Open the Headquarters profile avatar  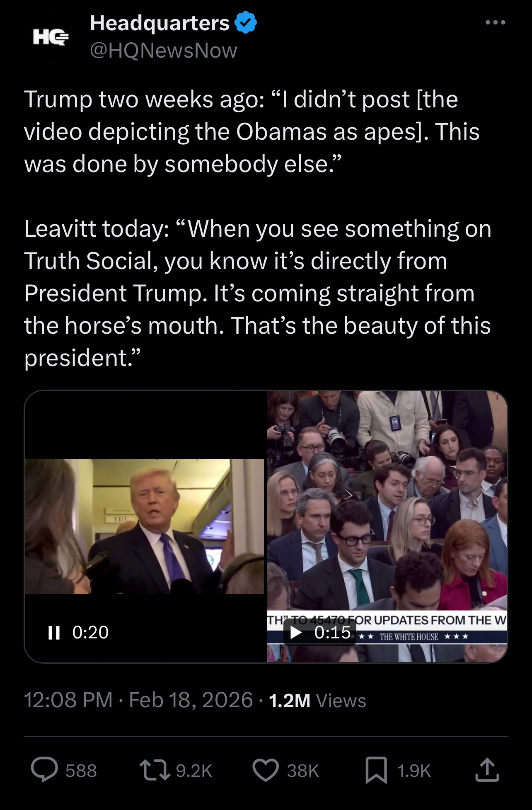pos(51,38)
